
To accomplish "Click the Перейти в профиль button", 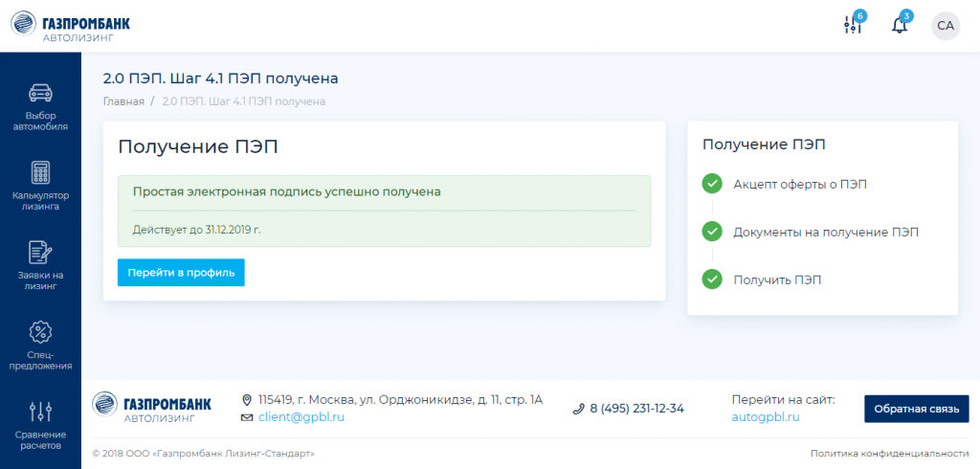I will pos(181,273).
